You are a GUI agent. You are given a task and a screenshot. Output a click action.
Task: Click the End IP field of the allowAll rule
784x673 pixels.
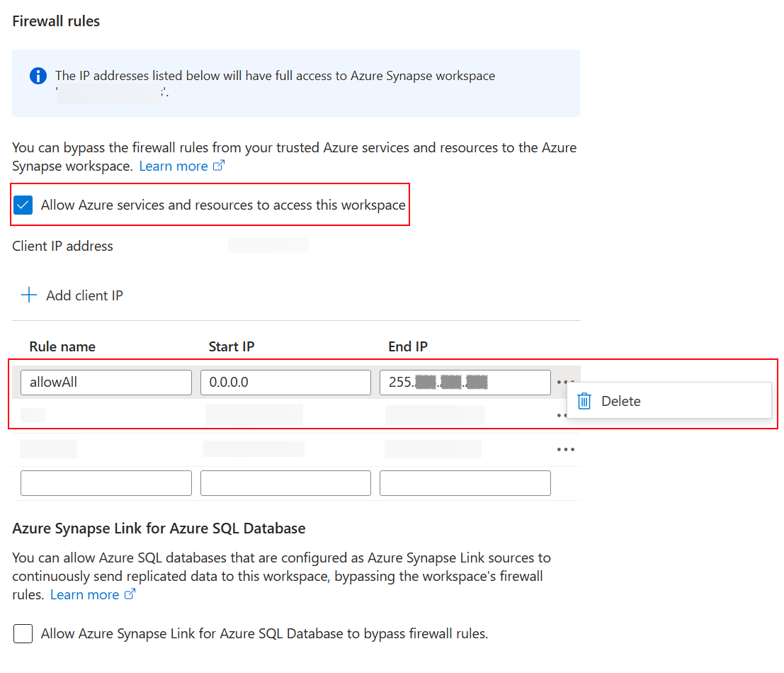[465, 382]
